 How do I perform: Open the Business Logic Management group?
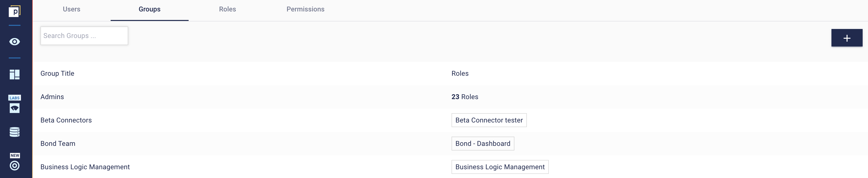(85, 167)
